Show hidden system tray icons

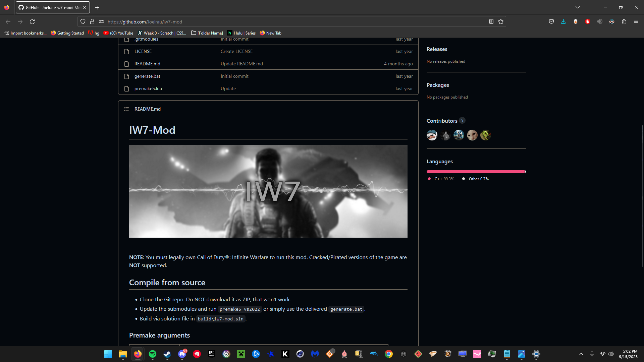(x=581, y=354)
